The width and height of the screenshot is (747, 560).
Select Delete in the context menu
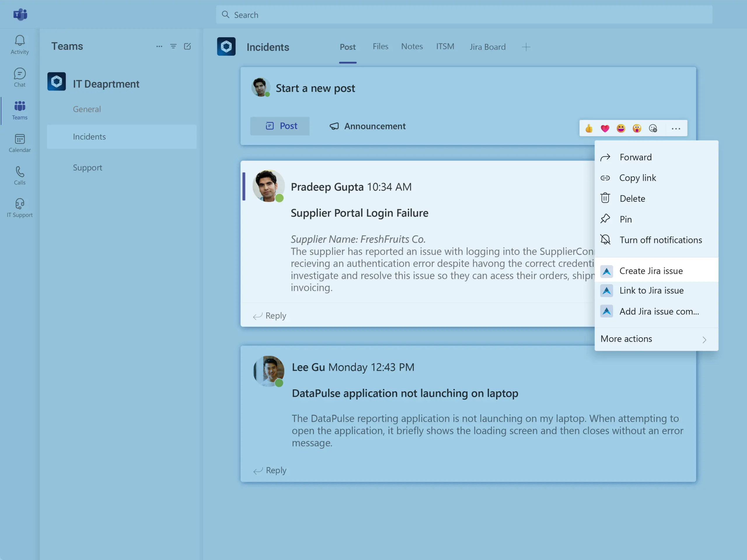tap(656, 199)
